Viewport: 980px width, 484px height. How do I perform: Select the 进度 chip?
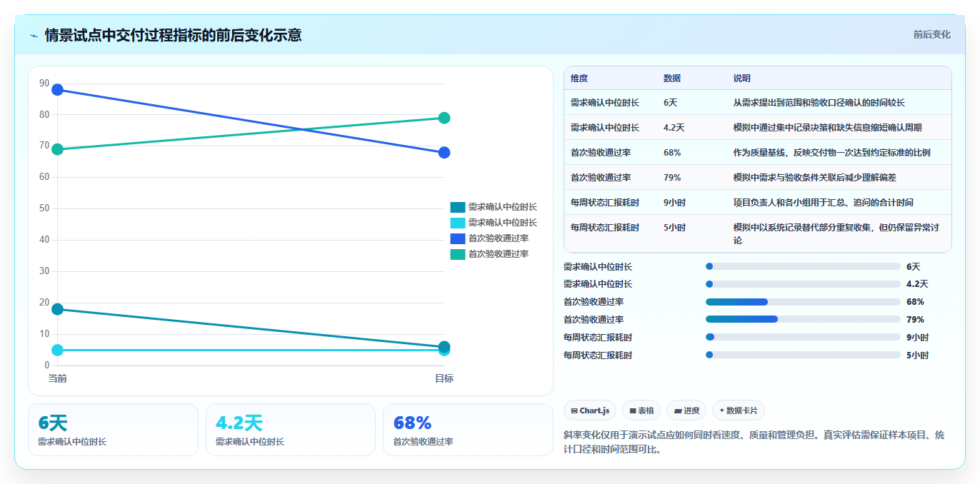686,410
